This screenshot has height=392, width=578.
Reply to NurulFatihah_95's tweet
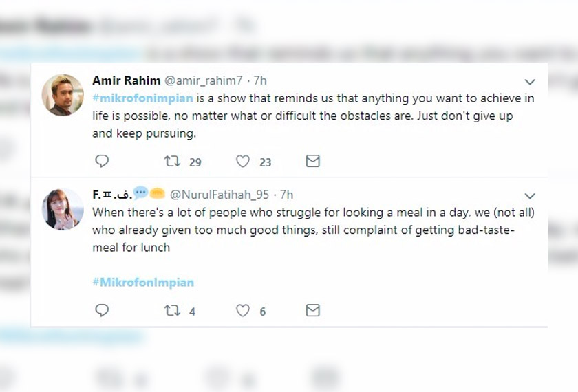click(102, 311)
